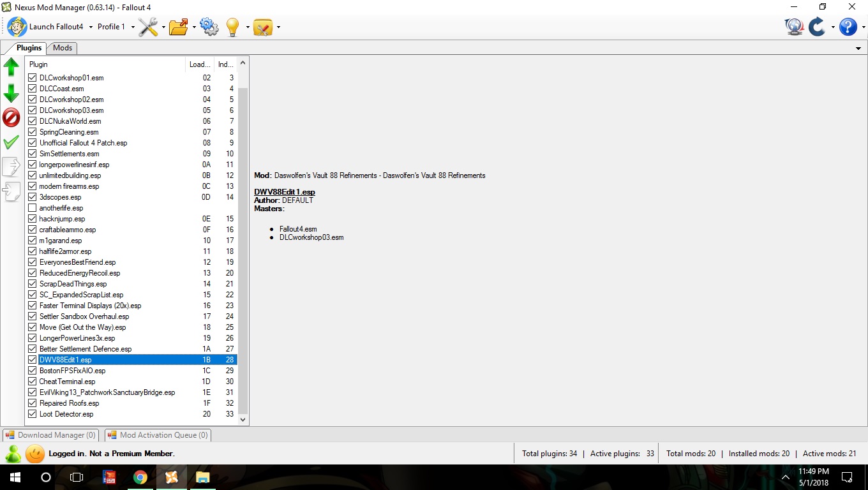Select the Settler Sandbox Overhaul.esp row
The height and width of the screenshot is (490, 868).
[131, 316]
